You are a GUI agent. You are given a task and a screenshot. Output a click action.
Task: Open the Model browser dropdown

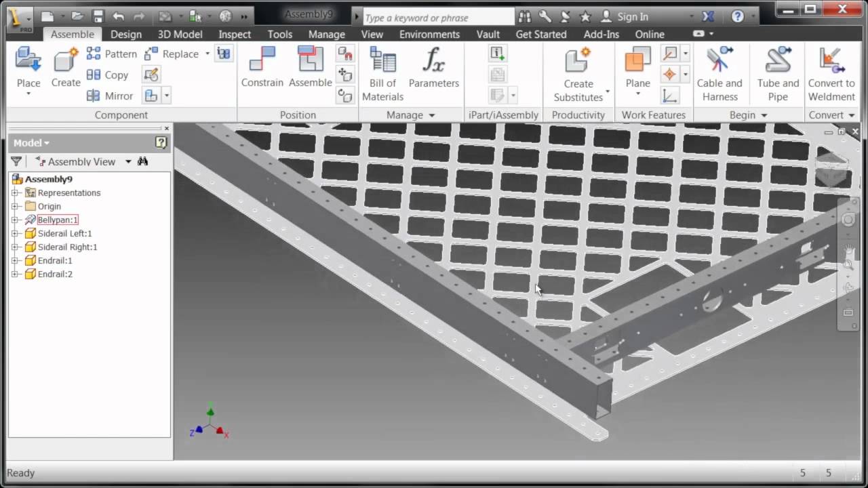pyautogui.click(x=31, y=142)
